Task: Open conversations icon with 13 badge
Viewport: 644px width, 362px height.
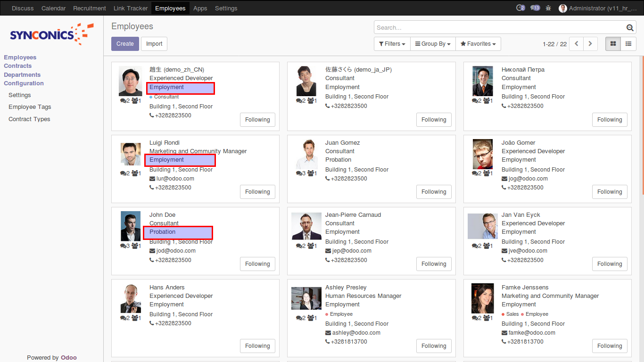Action: point(535,8)
